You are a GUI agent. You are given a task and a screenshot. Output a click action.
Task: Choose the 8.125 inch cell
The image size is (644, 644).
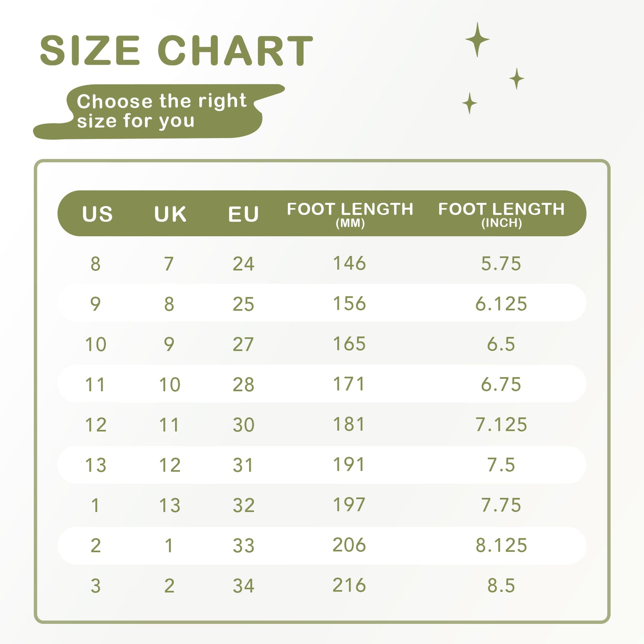(501, 546)
